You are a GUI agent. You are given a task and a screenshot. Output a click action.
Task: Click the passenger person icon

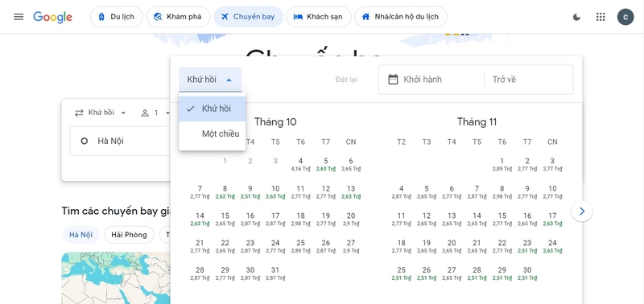pyautogui.click(x=145, y=113)
